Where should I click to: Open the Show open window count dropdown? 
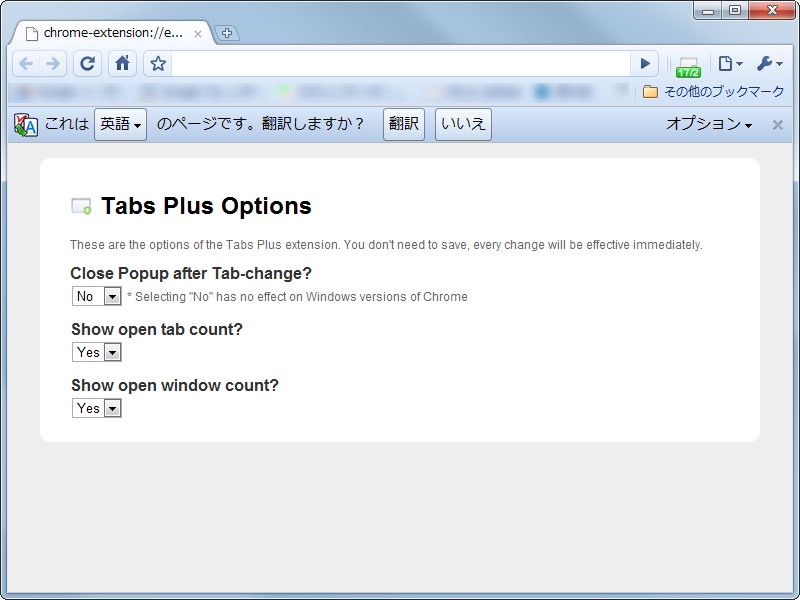[x=96, y=408]
